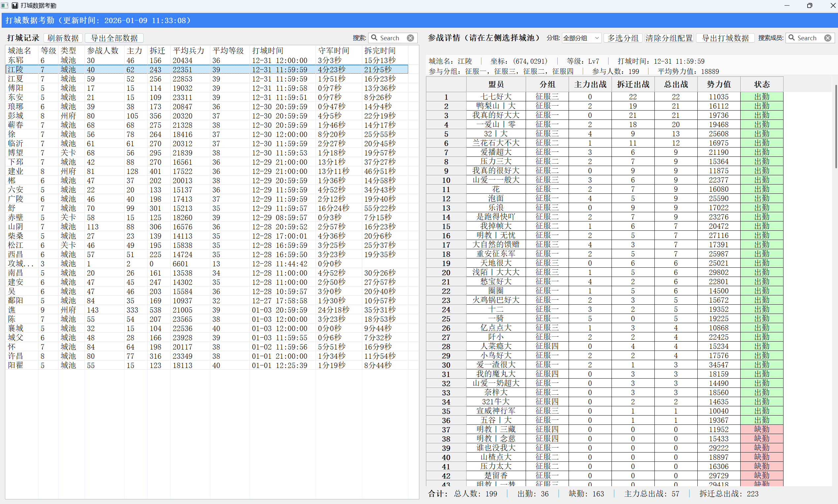The height and width of the screenshot is (504, 838).
Task: Click row number 20 in member table
Action: (x=446, y=272)
